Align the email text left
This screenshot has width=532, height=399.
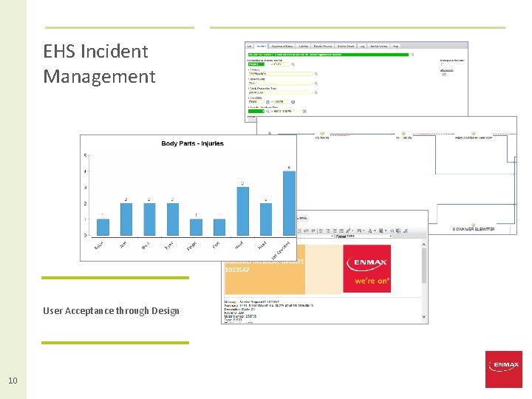(321, 231)
